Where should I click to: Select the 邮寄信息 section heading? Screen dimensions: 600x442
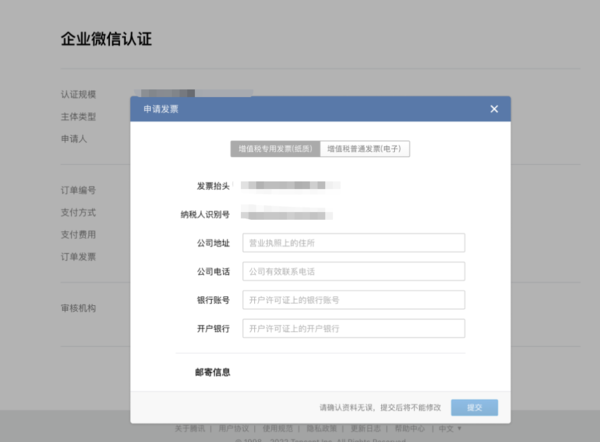[213, 372]
